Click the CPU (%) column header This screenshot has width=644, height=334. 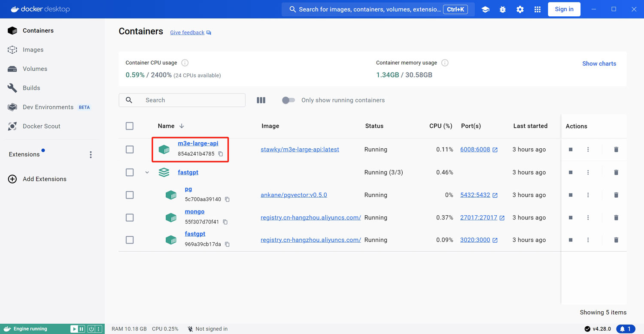[x=440, y=126]
